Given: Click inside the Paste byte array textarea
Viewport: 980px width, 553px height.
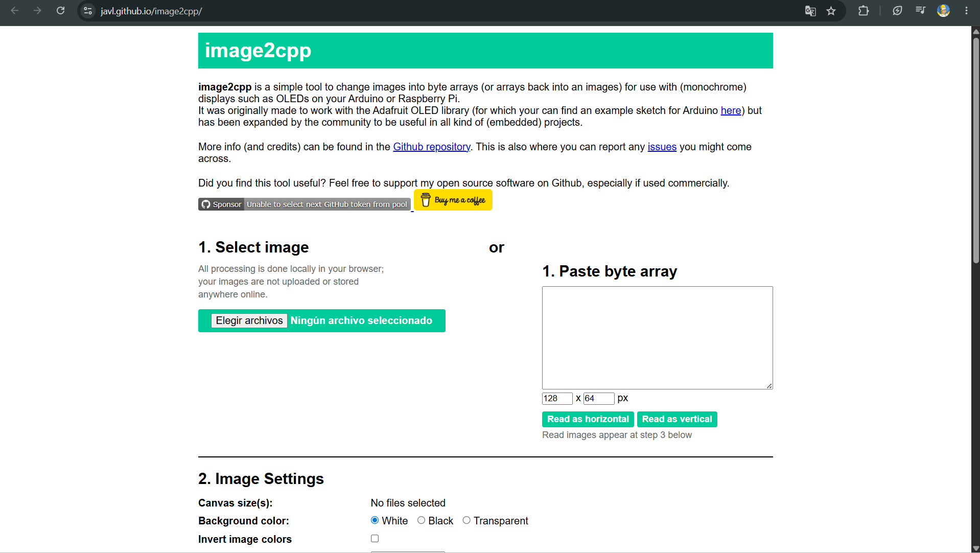Looking at the screenshot, I should coord(658,338).
